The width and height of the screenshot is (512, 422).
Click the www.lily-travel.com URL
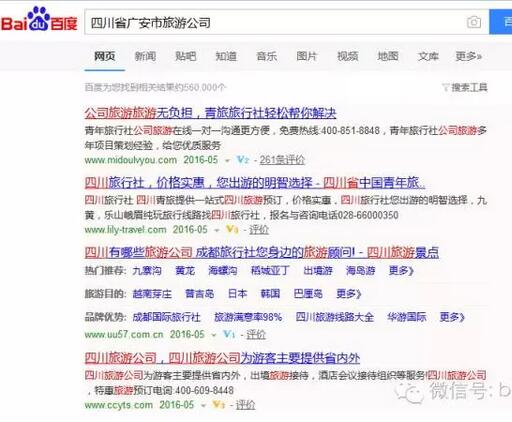(125, 230)
